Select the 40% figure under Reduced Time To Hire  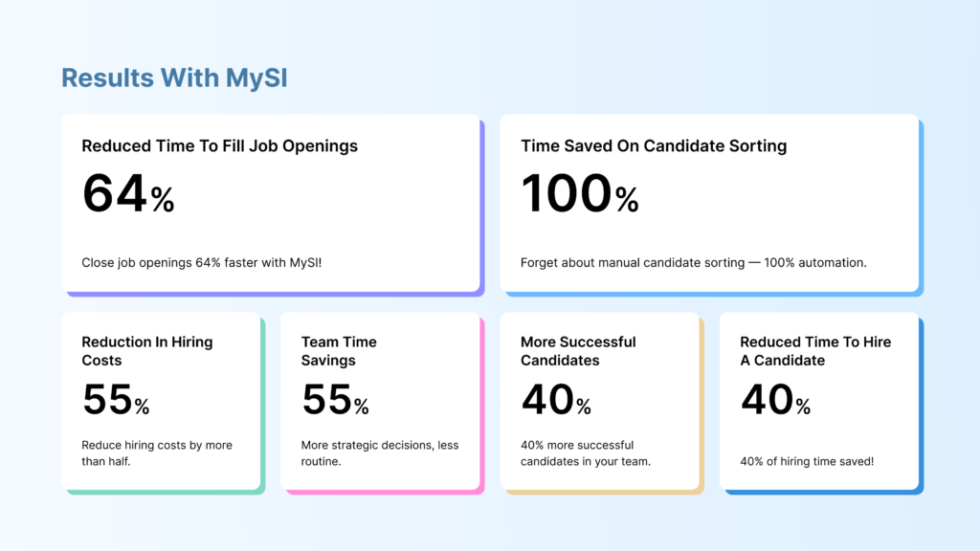tap(775, 401)
